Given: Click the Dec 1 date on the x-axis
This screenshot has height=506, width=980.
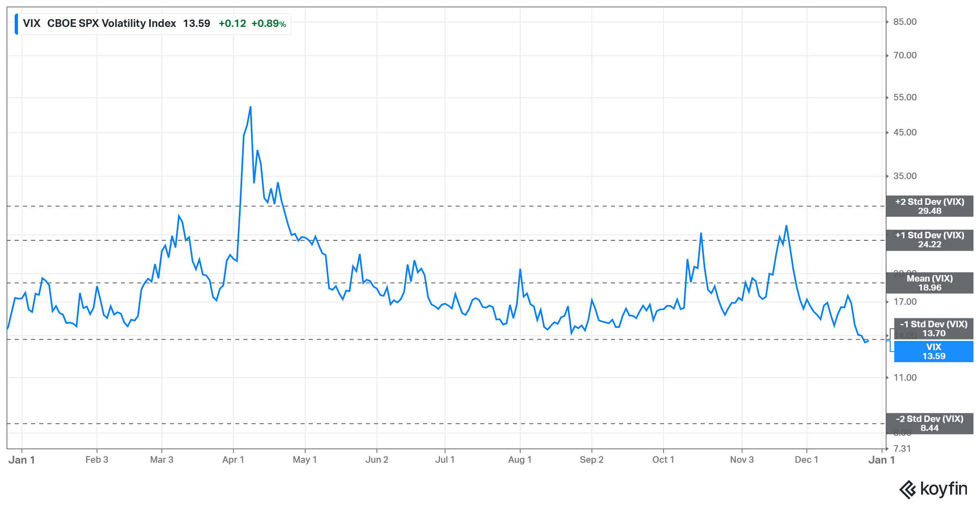Looking at the screenshot, I should pos(806,460).
